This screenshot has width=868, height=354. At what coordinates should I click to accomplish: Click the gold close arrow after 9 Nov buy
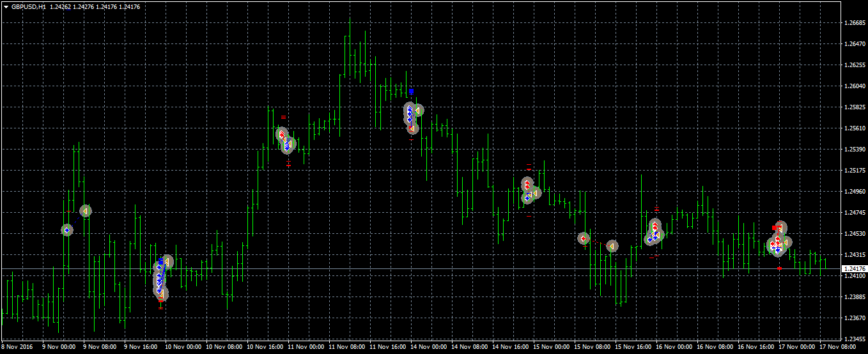coord(85,211)
